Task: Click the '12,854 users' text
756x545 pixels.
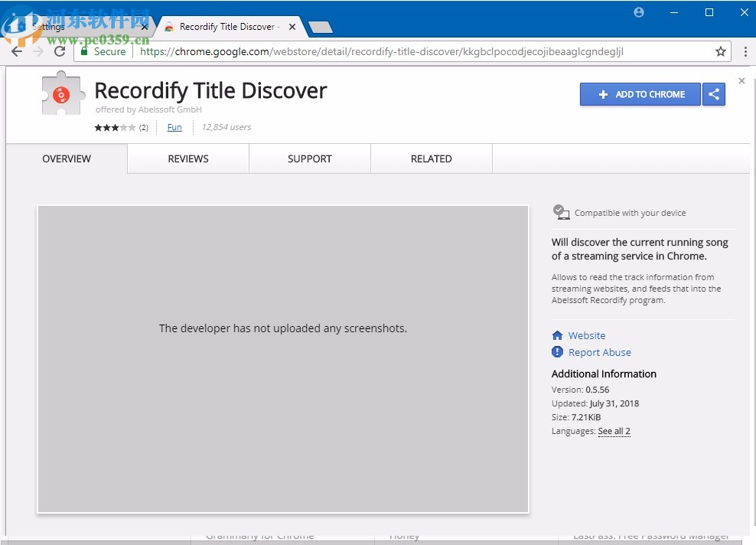Action: pyautogui.click(x=226, y=127)
